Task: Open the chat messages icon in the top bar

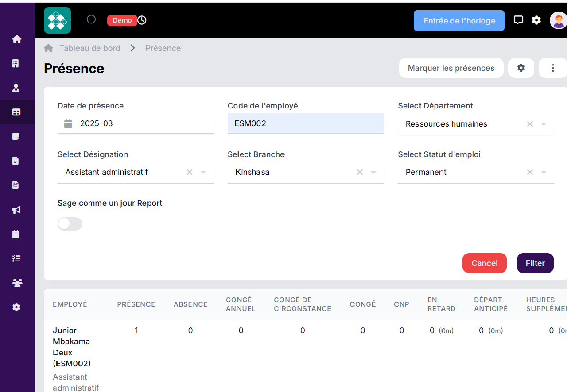Action: [518, 20]
